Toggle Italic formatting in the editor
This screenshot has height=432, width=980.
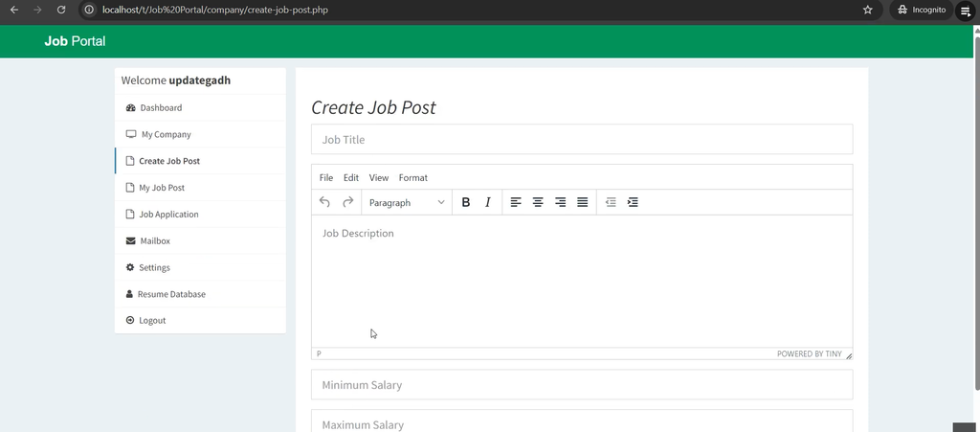488,202
